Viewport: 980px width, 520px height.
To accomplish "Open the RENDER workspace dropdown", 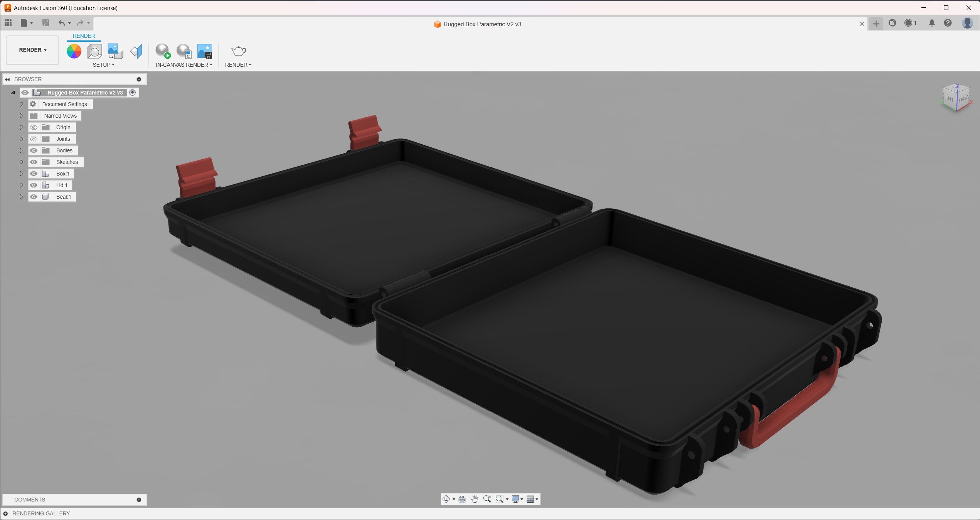I will [32, 50].
